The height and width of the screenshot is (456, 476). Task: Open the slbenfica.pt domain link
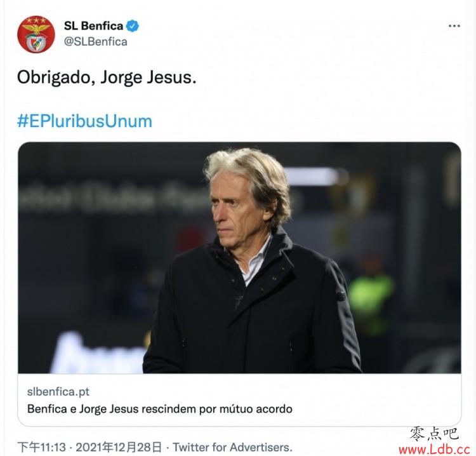coord(58,392)
